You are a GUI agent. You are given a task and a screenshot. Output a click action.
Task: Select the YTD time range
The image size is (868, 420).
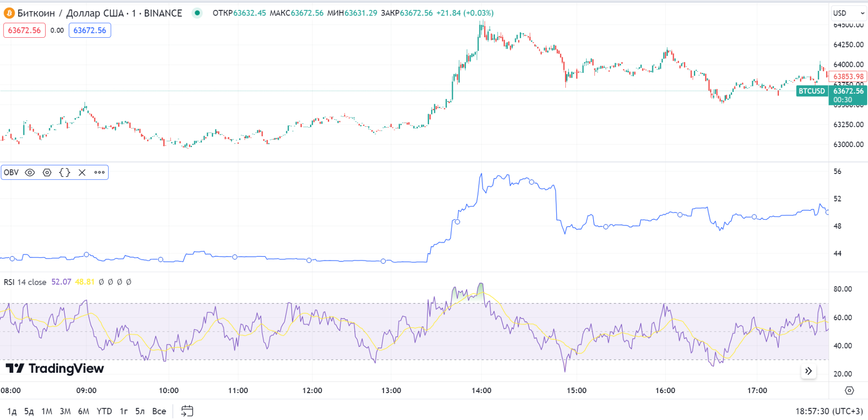tap(104, 411)
